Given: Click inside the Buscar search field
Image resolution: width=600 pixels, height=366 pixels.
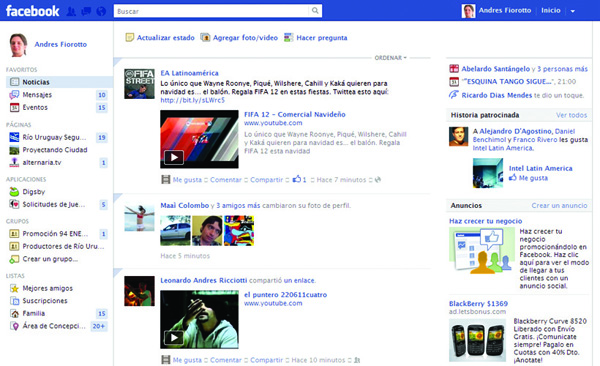Looking at the screenshot, I should pos(211,11).
